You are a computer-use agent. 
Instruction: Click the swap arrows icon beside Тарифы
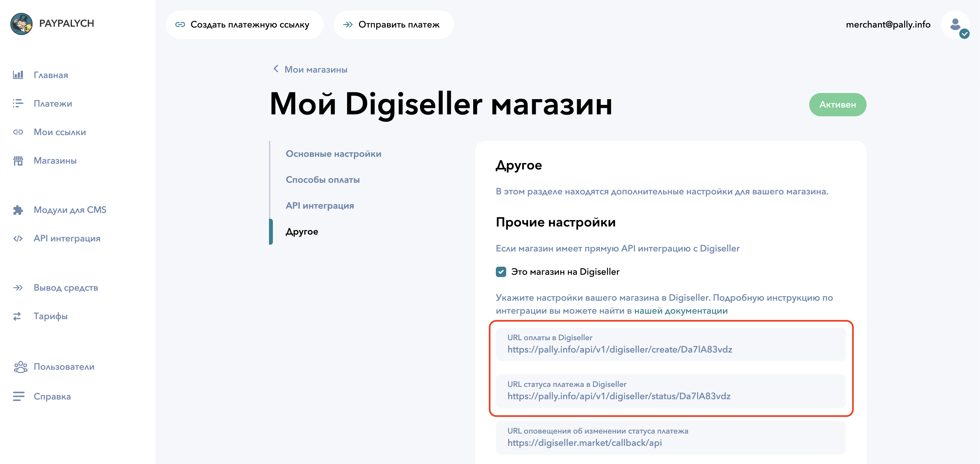pyautogui.click(x=17, y=316)
